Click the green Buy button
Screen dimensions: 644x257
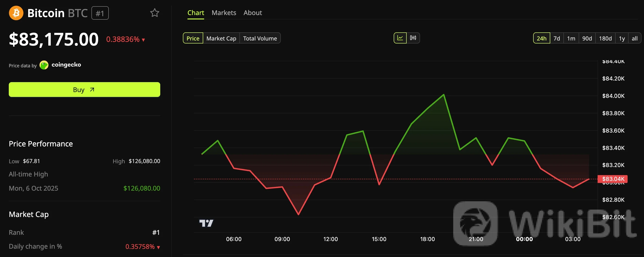pos(85,90)
